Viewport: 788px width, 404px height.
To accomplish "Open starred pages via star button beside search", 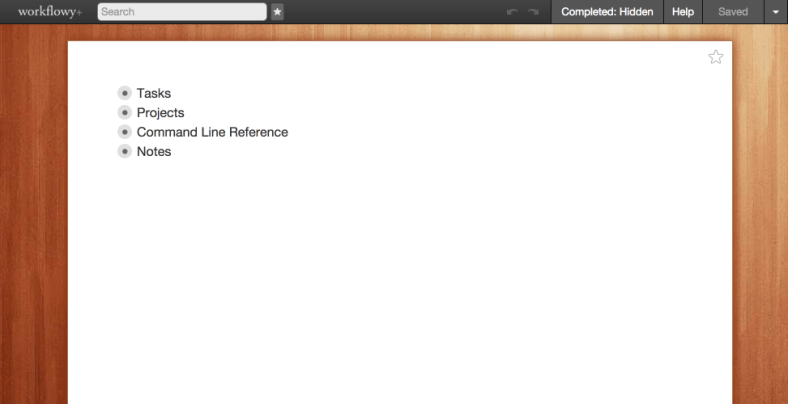I will [277, 12].
